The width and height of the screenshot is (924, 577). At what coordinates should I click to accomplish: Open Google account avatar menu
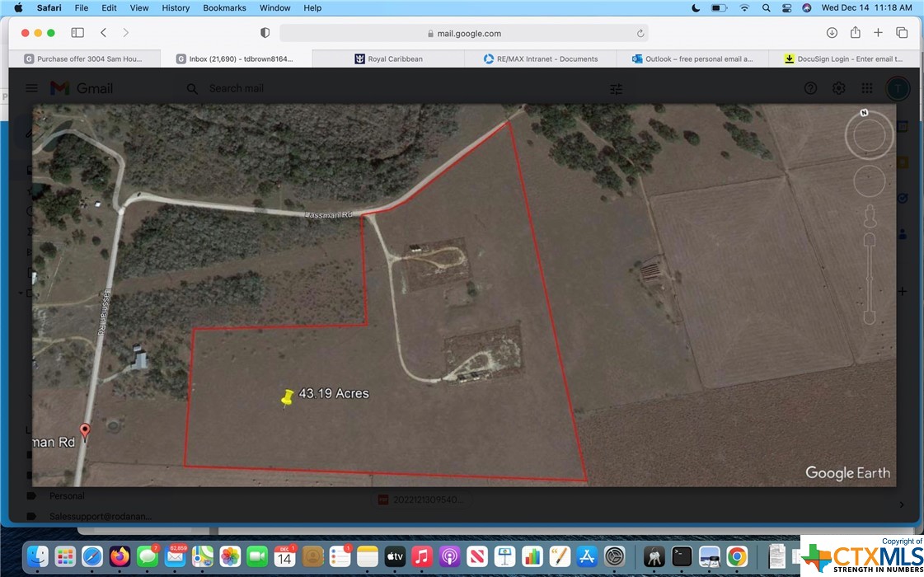897,88
